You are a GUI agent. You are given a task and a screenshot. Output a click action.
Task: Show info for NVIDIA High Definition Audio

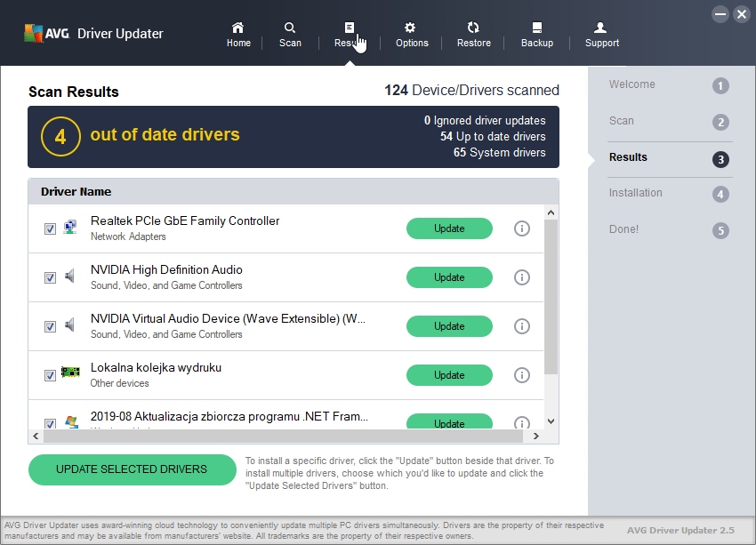522,277
